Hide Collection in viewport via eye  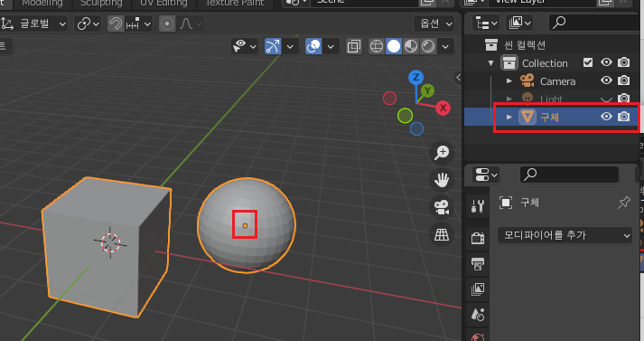(606, 62)
